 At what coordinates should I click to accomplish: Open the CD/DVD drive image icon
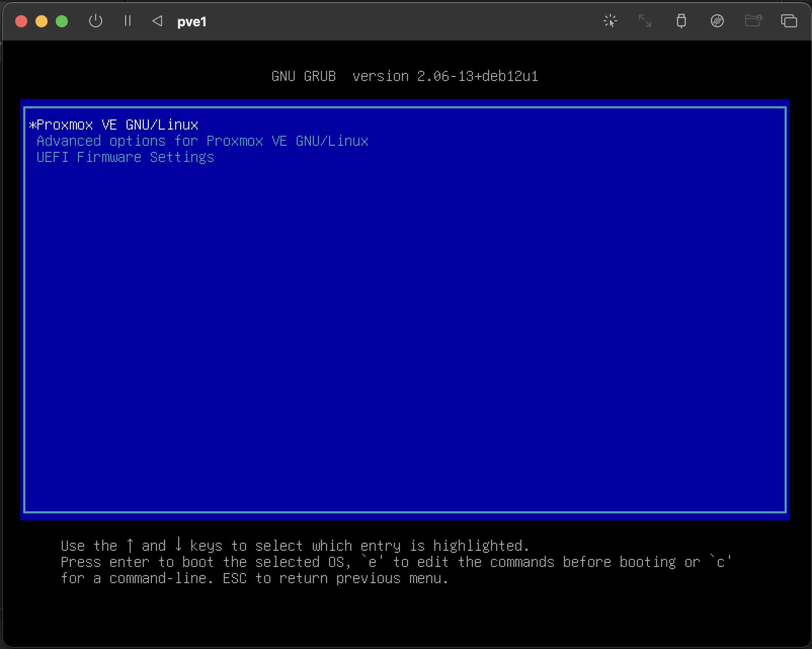pos(717,21)
